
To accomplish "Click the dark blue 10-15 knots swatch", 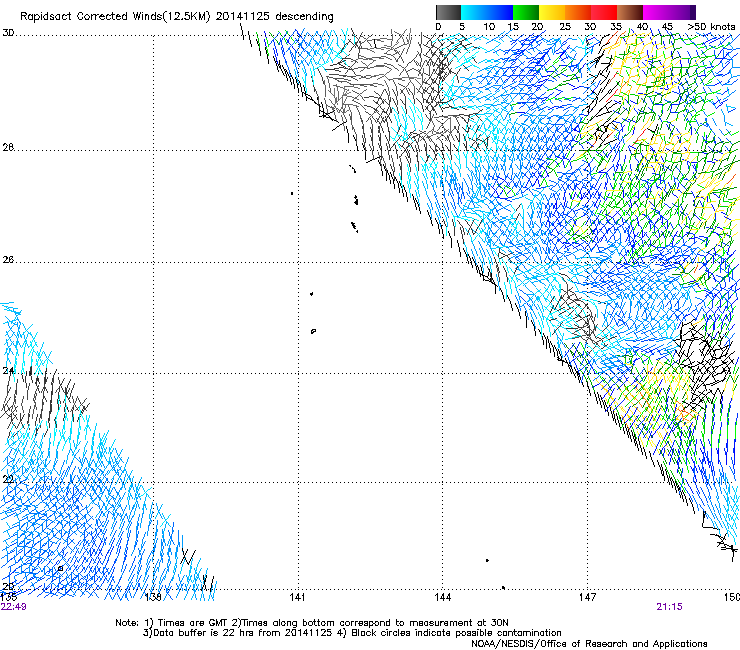I will (500, 12).
